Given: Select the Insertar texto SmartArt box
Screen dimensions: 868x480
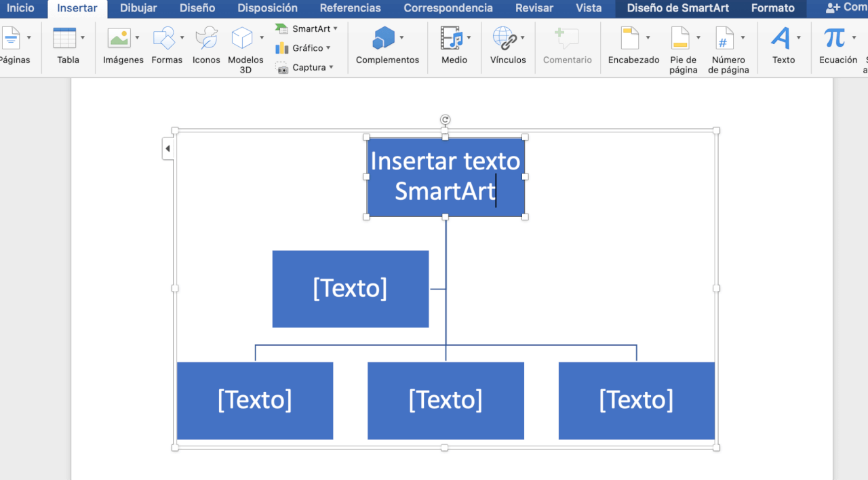Looking at the screenshot, I should (446, 177).
